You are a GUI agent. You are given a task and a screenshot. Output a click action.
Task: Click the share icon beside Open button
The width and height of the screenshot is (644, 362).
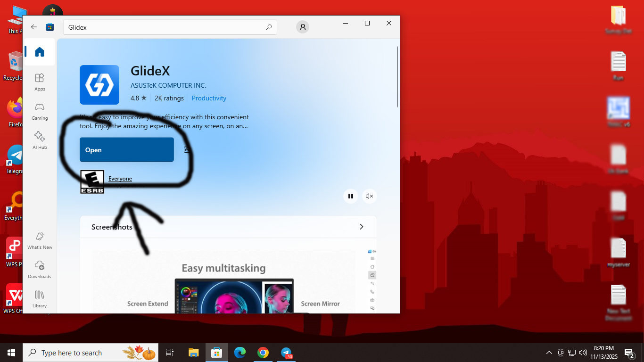(187, 150)
